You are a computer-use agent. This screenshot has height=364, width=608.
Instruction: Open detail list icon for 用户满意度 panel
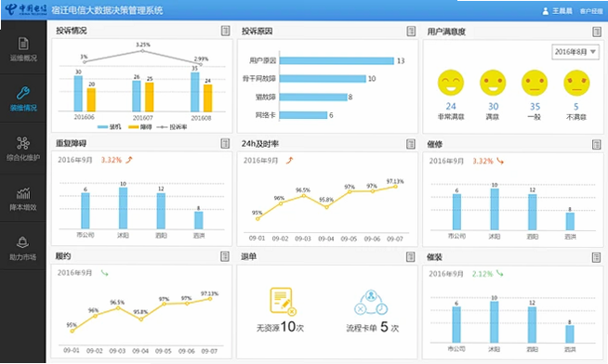[597, 32]
